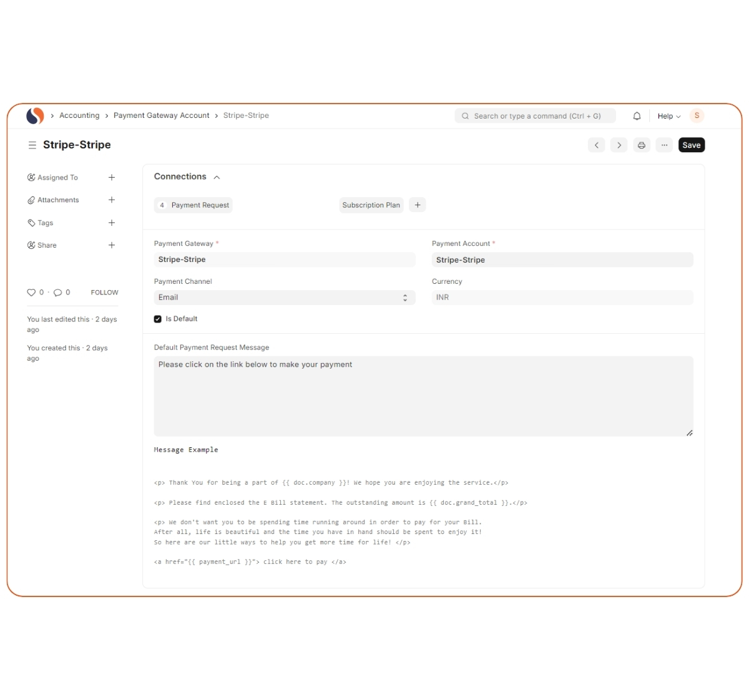Click the Default Payment Request Message textarea

point(423,396)
